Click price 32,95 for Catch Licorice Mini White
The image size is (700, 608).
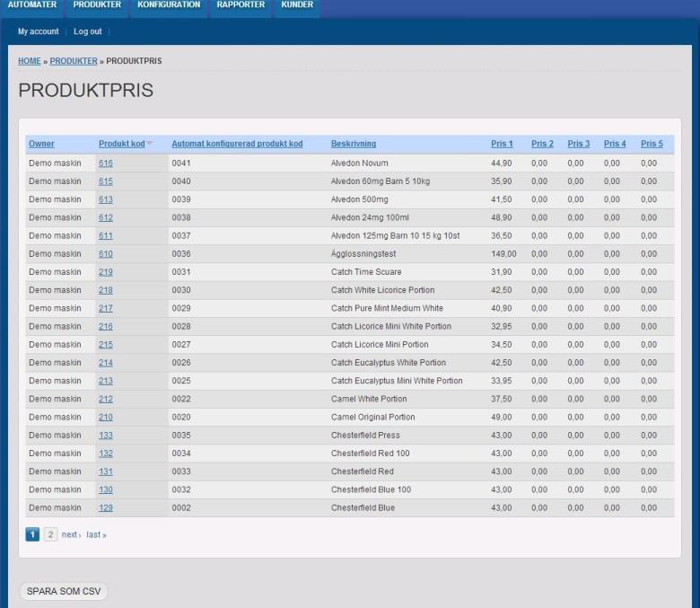[502, 327]
